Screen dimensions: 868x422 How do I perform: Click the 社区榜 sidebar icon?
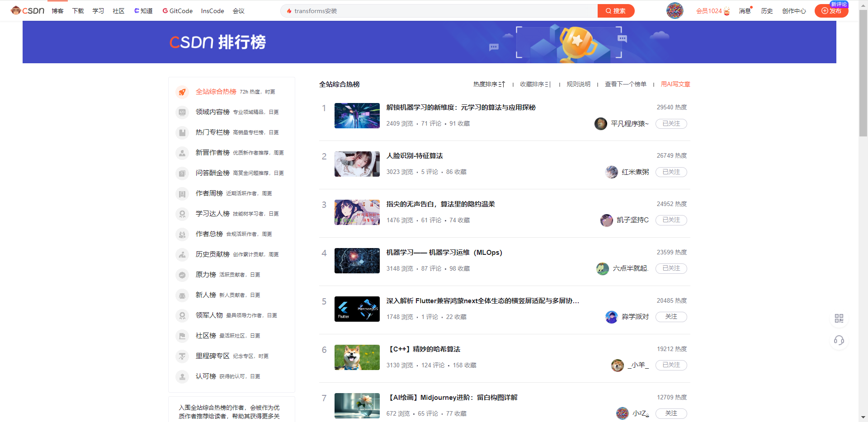[x=182, y=336]
